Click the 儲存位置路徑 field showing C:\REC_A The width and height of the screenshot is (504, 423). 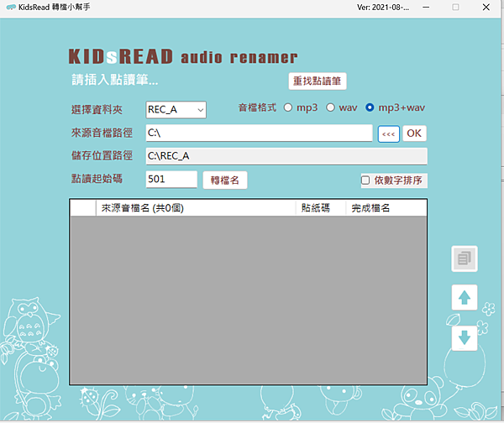pyautogui.click(x=286, y=156)
